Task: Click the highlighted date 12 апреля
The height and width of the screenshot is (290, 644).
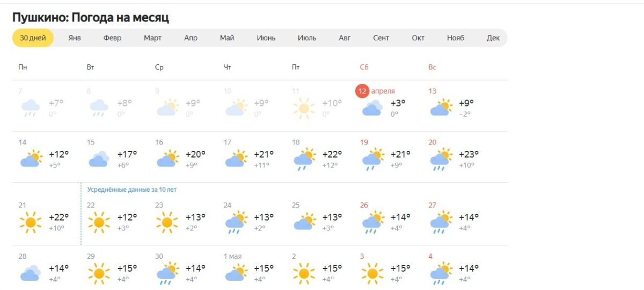Action: [x=375, y=91]
